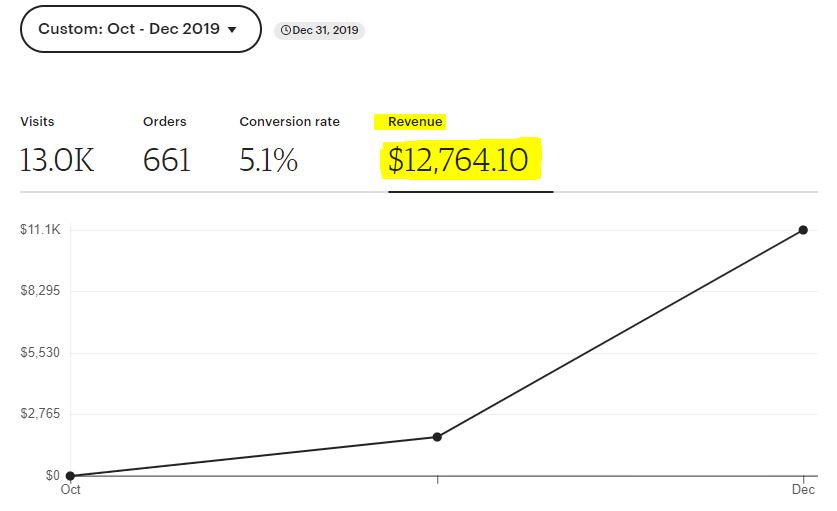Switch to the Orders metric tab
The height and width of the screenshot is (511, 837).
coord(165,121)
